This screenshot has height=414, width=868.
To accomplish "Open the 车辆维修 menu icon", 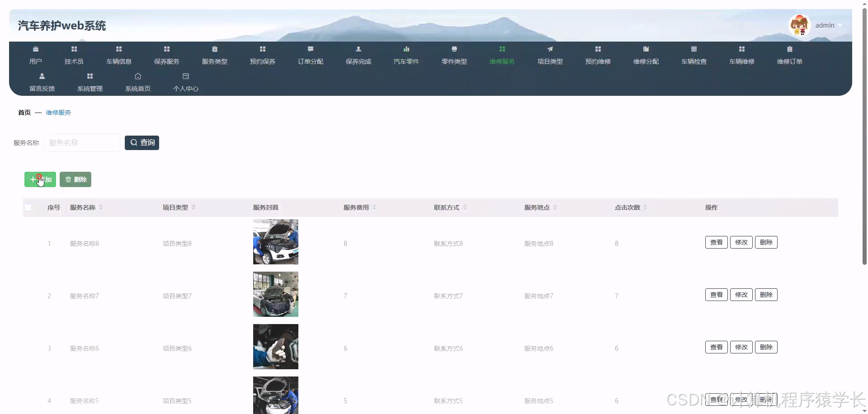I will 742,49.
